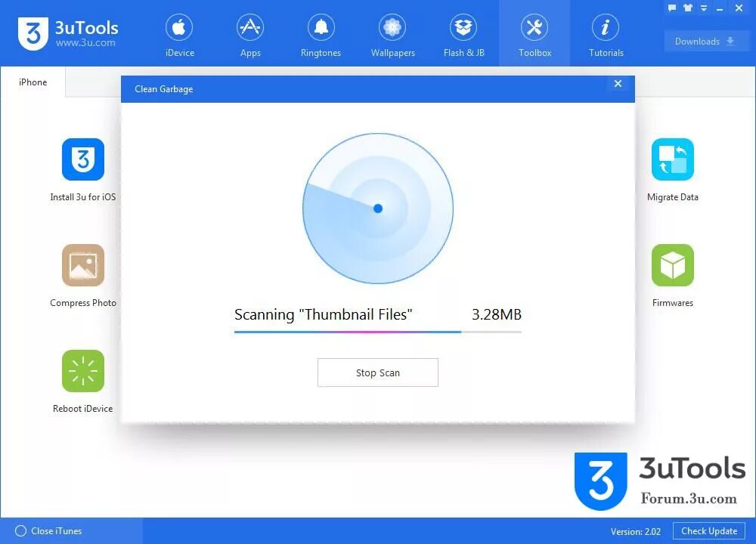Viewport: 756px width, 544px height.
Task: Open the Migrate Data tool
Action: (x=673, y=170)
